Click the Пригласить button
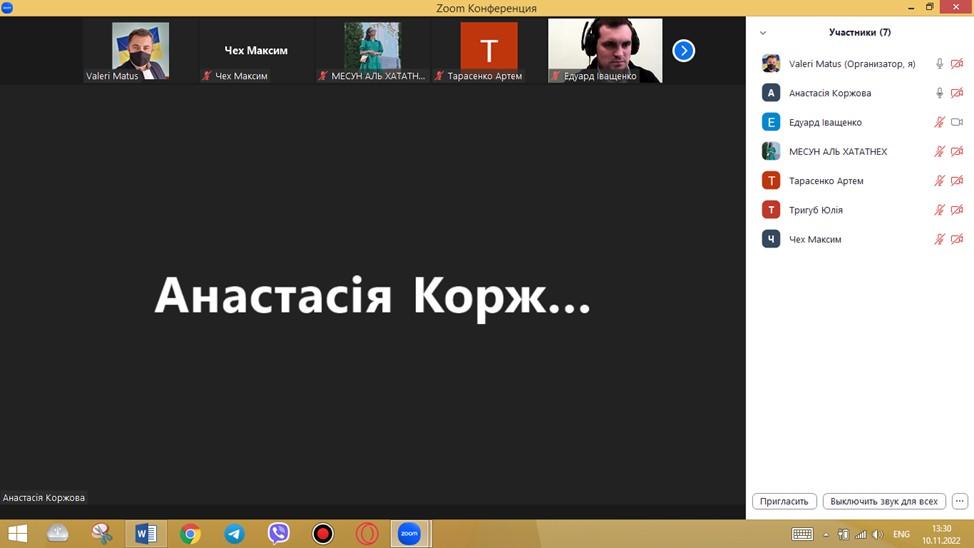Viewport: 974px width, 548px height. [x=784, y=501]
